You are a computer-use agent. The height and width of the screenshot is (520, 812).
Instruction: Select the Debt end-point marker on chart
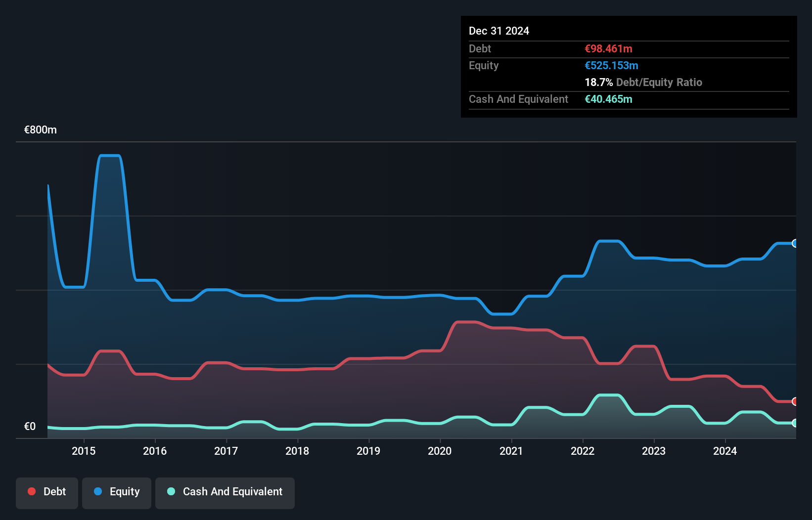coord(795,401)
